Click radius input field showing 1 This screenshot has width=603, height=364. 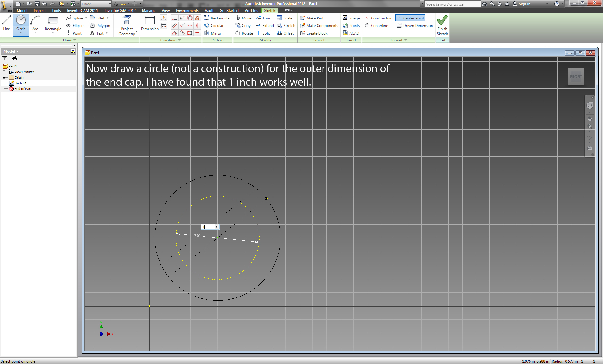[x=208, y=227]
